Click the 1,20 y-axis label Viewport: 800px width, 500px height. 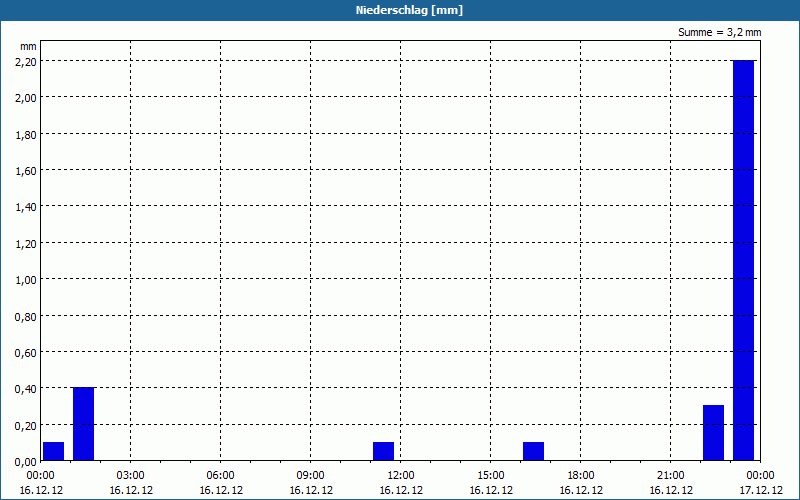(x=26, y=243)
